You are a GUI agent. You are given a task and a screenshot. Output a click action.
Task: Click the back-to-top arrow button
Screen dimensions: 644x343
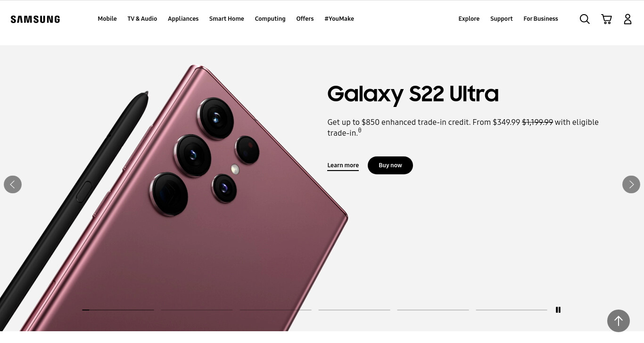point(619,321)
